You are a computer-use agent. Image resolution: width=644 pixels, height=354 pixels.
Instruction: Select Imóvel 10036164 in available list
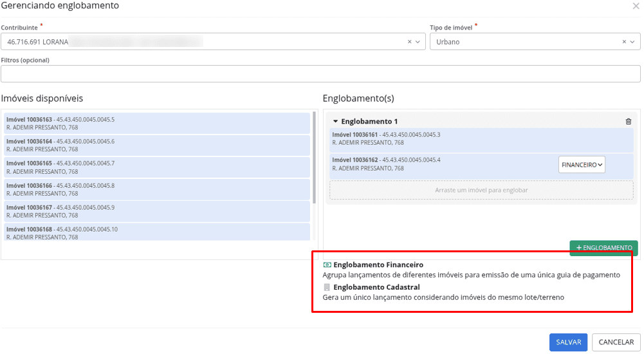(x=157, y=145)
